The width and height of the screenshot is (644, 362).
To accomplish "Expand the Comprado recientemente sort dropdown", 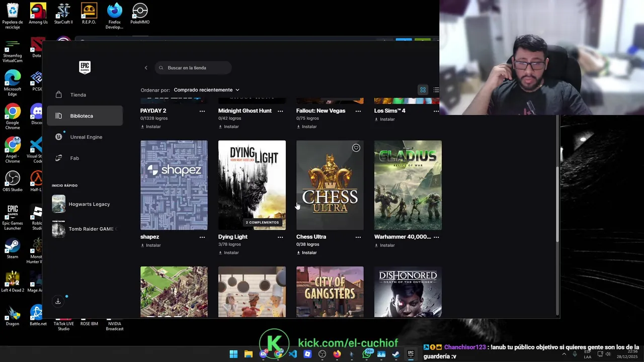I will [206, 90].
